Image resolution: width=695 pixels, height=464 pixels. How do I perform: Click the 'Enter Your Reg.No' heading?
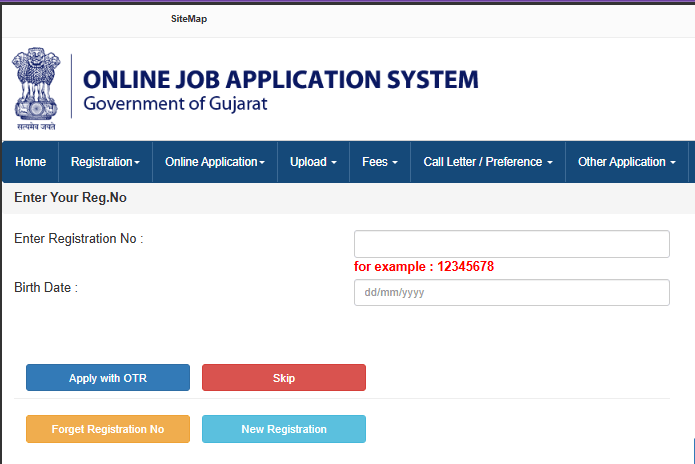coord(70,197)
